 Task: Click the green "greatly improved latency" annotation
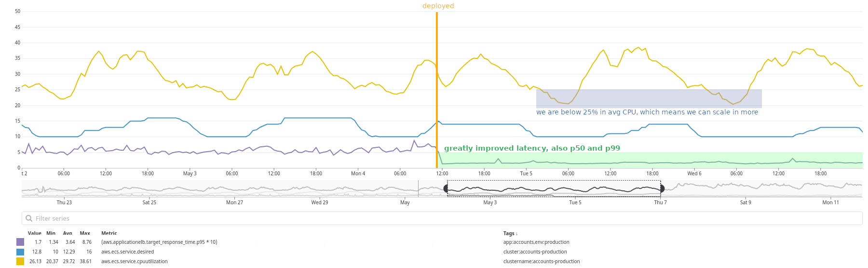coord(532,148)
